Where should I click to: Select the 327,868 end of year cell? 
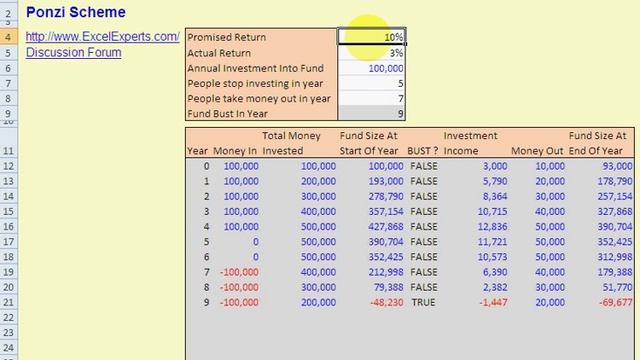pos(615,211)
